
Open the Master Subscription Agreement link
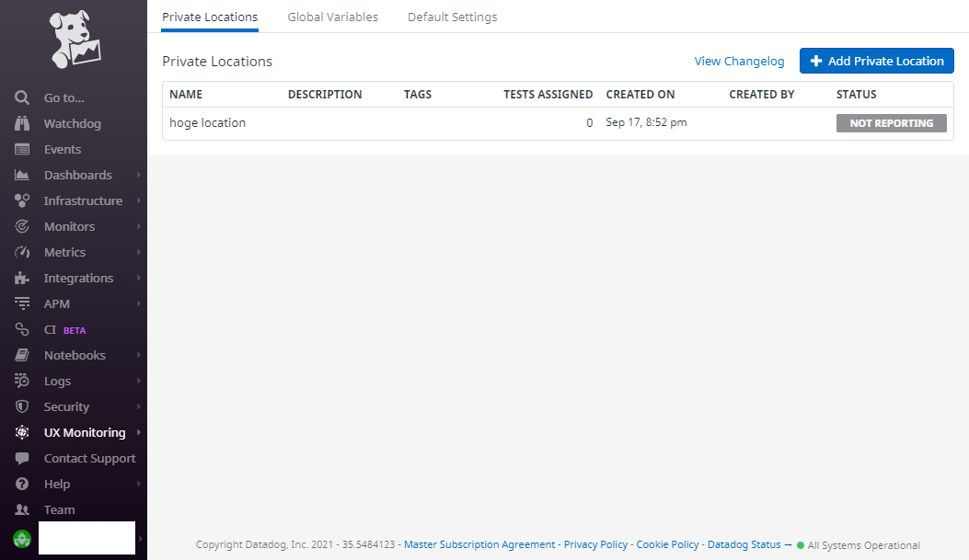coord(479,544)
